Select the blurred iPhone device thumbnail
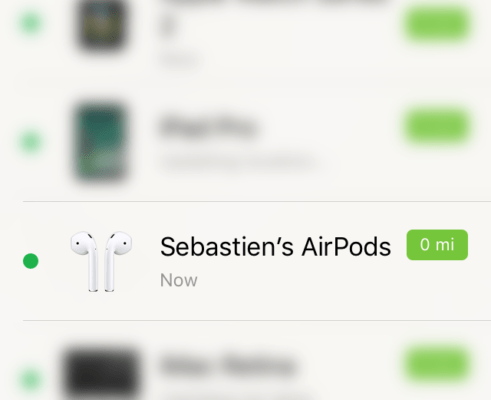This screenshot has height=400, width=491. click(x=101, y=142)
